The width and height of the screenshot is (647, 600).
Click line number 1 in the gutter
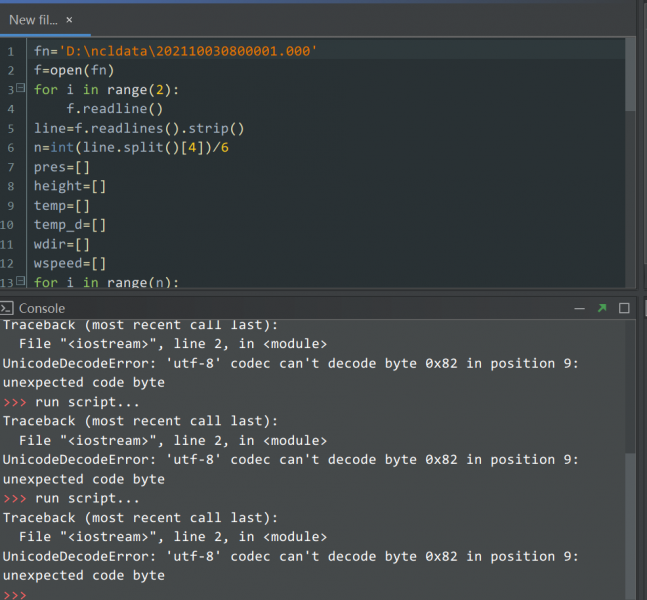coord(10,51)
